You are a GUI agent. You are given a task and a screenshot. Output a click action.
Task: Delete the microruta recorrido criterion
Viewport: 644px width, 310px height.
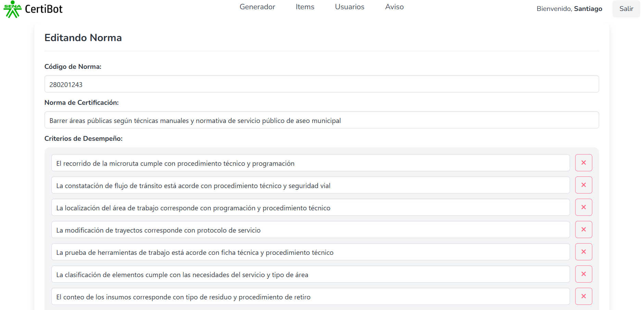pyautogui.click(x=583, y=163)
